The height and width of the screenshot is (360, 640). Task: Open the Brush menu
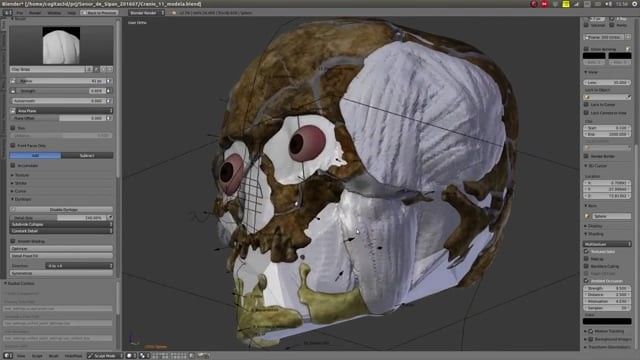[53, 356]
